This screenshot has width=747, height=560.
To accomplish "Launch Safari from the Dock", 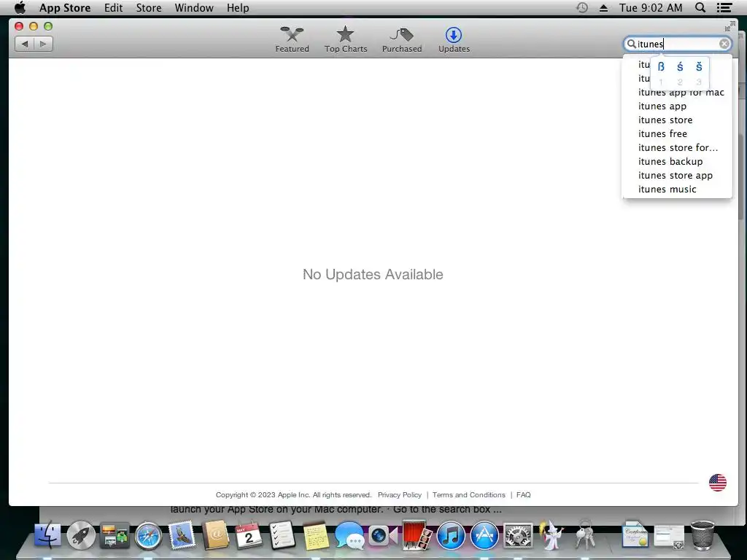I will (x=148, y=536).
